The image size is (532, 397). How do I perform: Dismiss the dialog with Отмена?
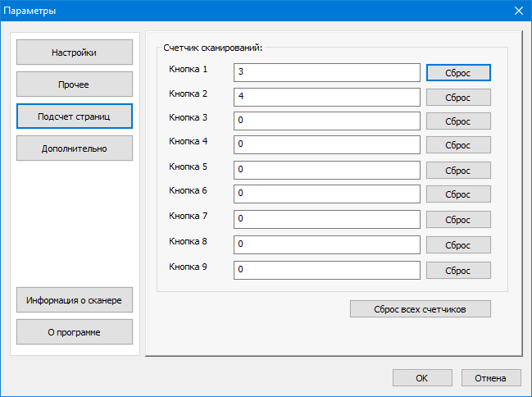pos(491,378)
